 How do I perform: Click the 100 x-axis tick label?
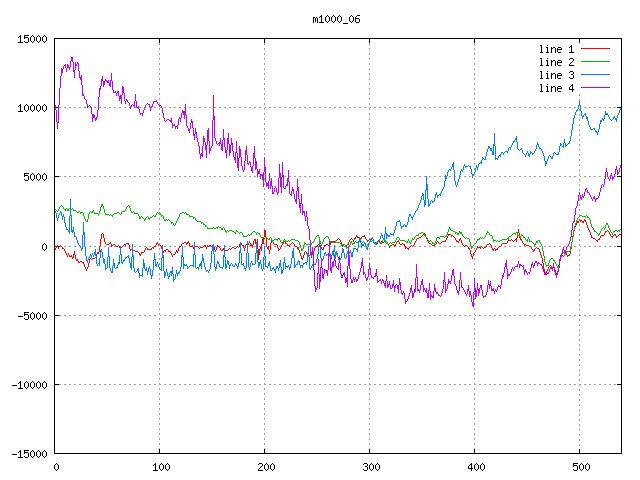[x=160, y=467]
